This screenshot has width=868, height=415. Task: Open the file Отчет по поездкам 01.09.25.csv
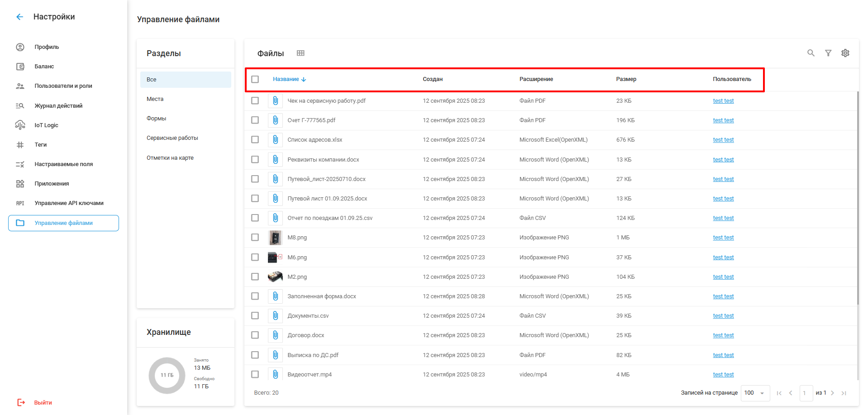click(x=330, y=218)
